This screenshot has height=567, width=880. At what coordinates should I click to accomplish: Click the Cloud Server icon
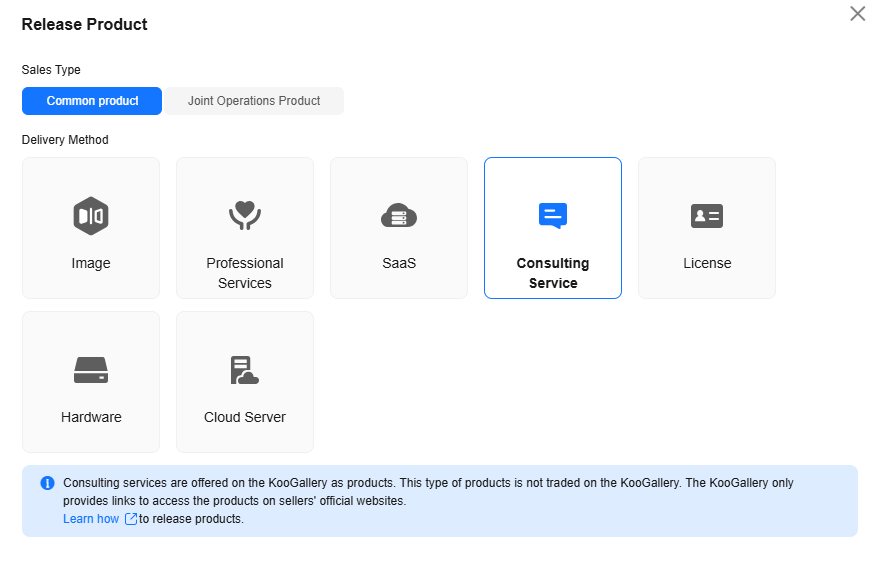click(245, 370)
